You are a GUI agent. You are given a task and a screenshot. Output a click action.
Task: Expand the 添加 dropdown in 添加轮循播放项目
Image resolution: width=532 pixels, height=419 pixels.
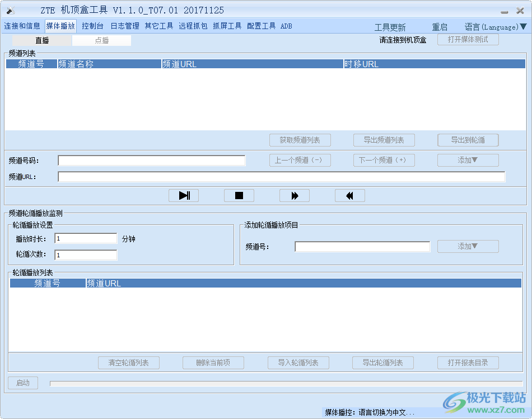point(468,246)
